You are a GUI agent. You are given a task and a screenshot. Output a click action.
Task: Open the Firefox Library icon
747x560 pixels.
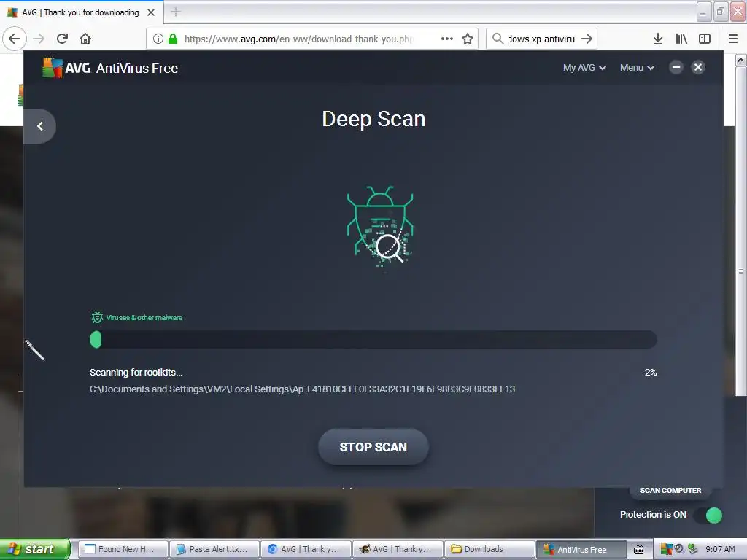point(681,39)
